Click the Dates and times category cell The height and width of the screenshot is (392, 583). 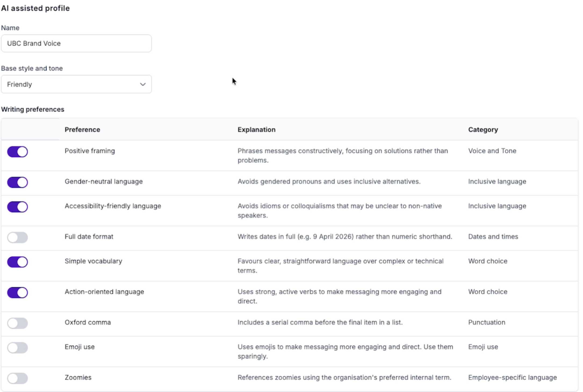493,237
